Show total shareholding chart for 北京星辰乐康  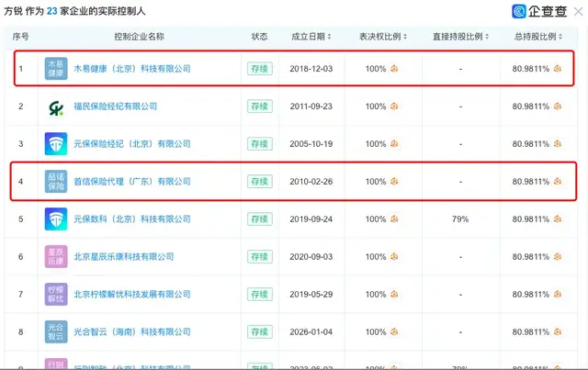pyautogui.click(x=558, y=257)
